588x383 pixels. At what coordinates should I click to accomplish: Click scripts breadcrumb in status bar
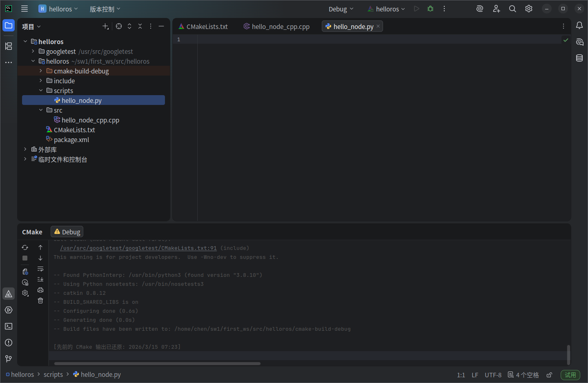[53, 374]
